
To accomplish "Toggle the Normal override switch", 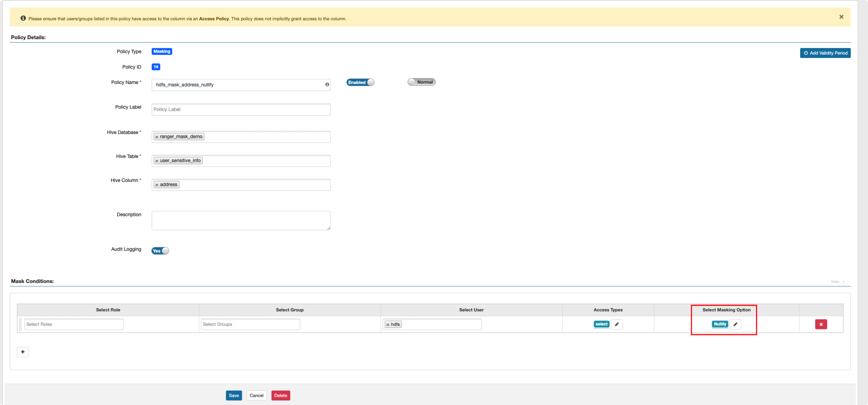I will pyautogui.click(x=421, y=82).
